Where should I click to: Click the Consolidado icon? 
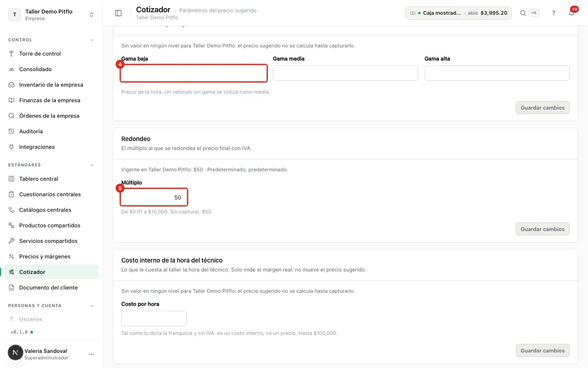tap(11, 69)
